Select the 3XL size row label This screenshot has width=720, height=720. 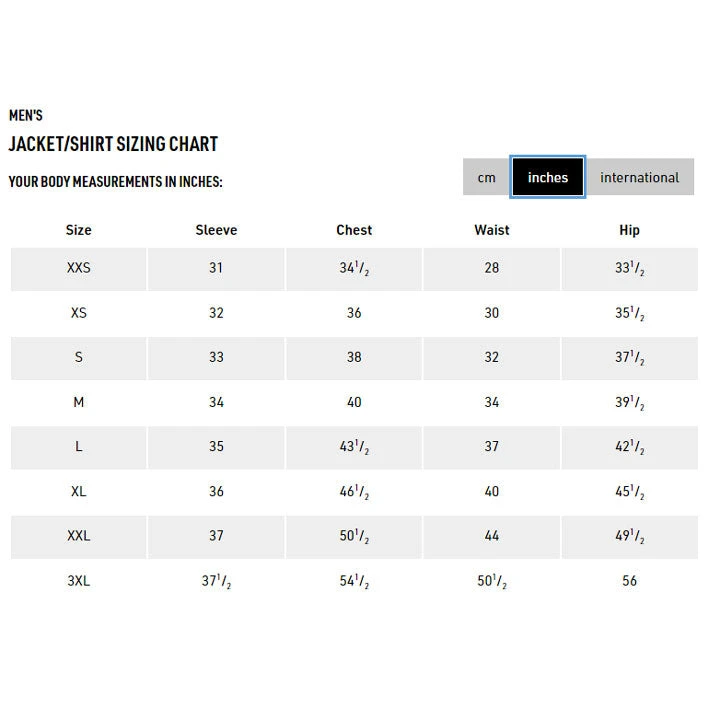coord(78,581)
